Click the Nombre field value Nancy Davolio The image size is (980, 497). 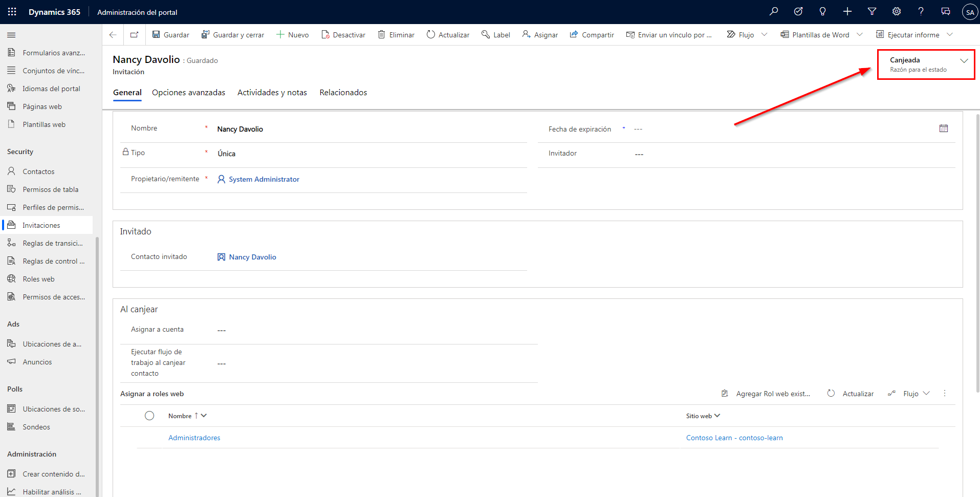240,129
